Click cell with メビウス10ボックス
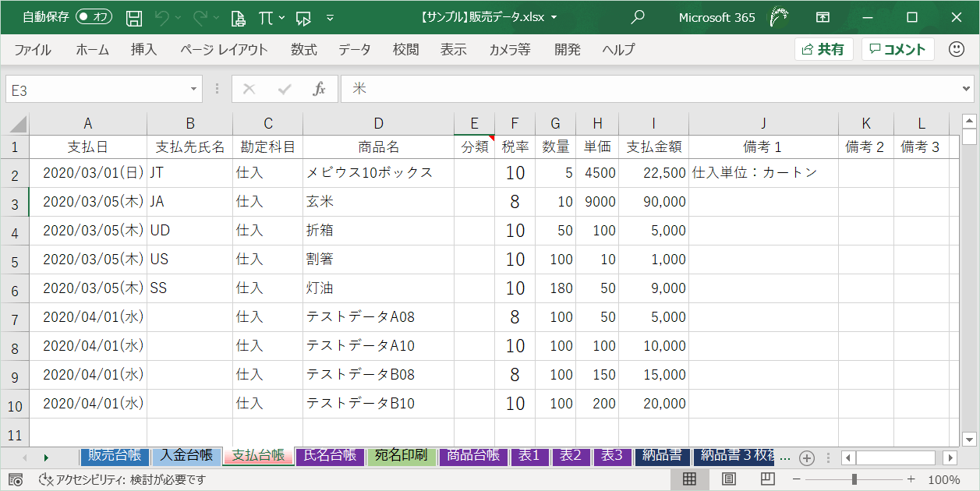 click(x=379, y=173)
